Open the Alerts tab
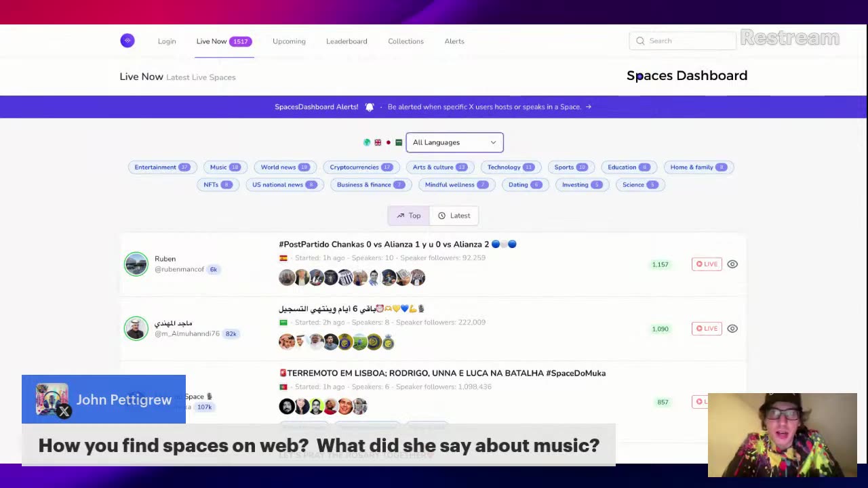Screen dimensions: 868x488 click(454, 41)
